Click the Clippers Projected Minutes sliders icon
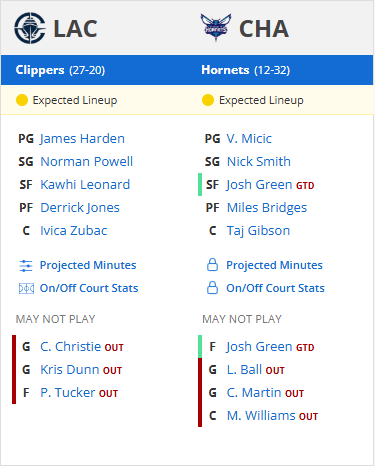Viewport: 375px width, 466px height. [26, 266]
